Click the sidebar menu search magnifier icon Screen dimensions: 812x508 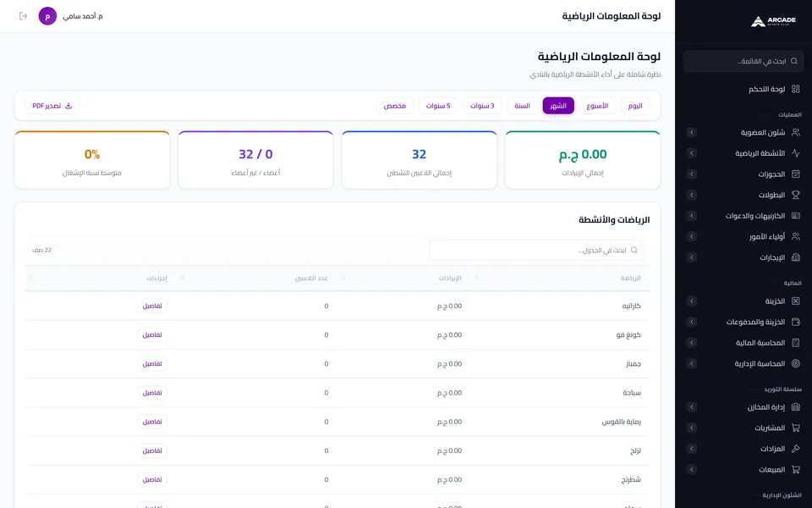pyautogui.click(x=794, y=61)
